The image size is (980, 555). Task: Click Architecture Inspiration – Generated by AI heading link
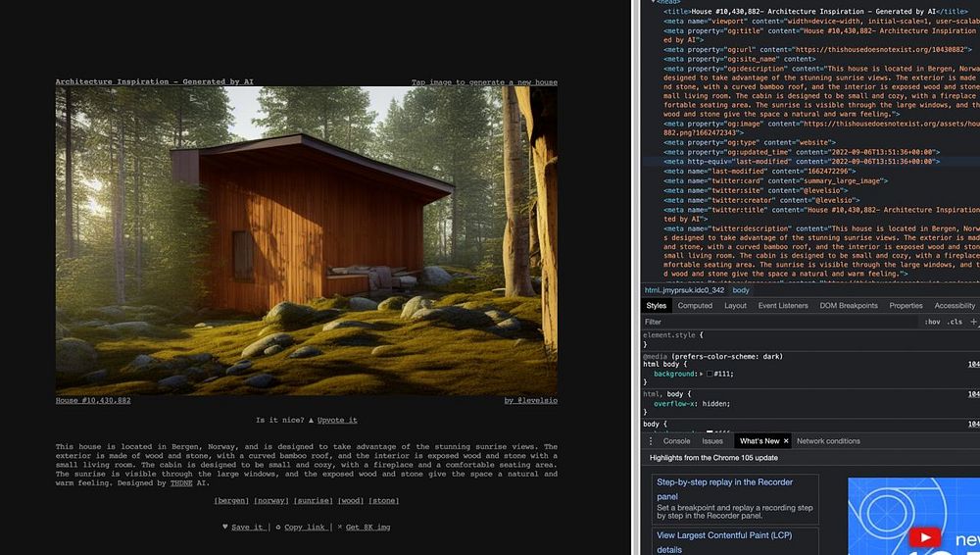pos(155,82)
